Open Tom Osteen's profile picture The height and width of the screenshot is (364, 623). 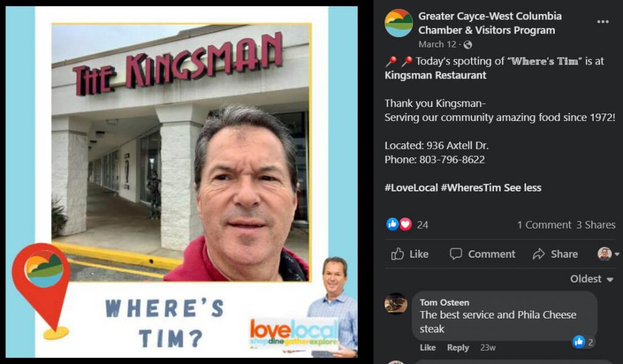pos(395,304)
